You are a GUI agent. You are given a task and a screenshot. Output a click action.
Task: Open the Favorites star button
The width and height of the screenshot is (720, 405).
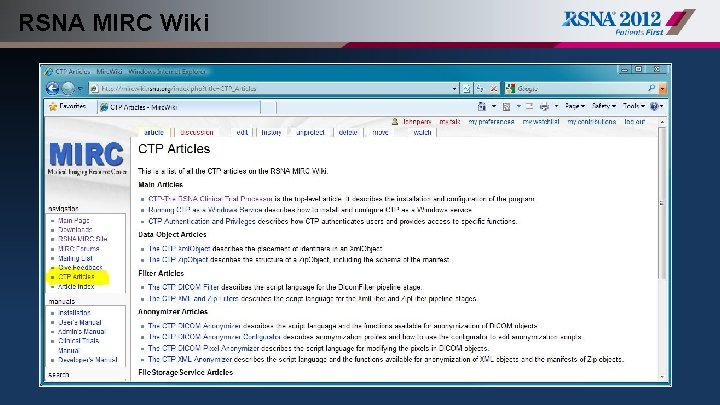(68, 107)
